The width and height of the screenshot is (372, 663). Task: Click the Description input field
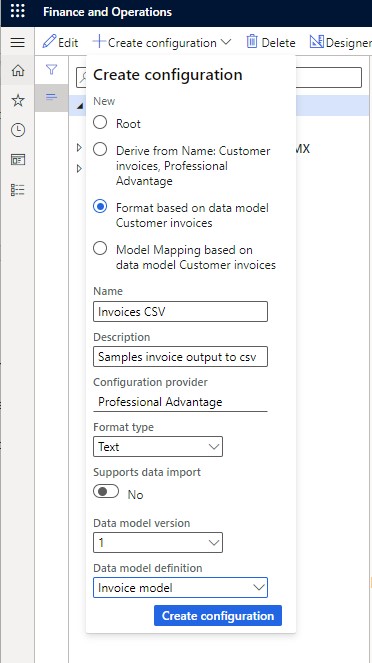180,356
